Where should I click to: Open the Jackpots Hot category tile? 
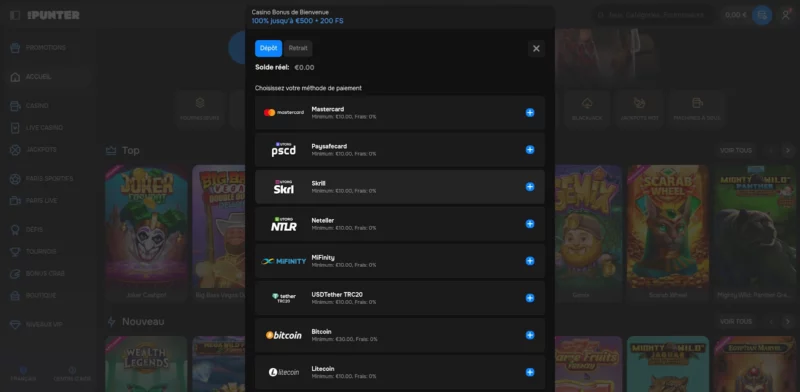click(x=639, y=109)
